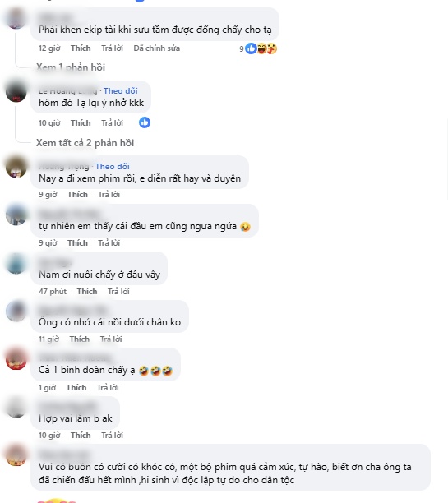Click the "47 phút" timestamp
The width and height of the screenshot is (448, 503).
tap(53, 291)
